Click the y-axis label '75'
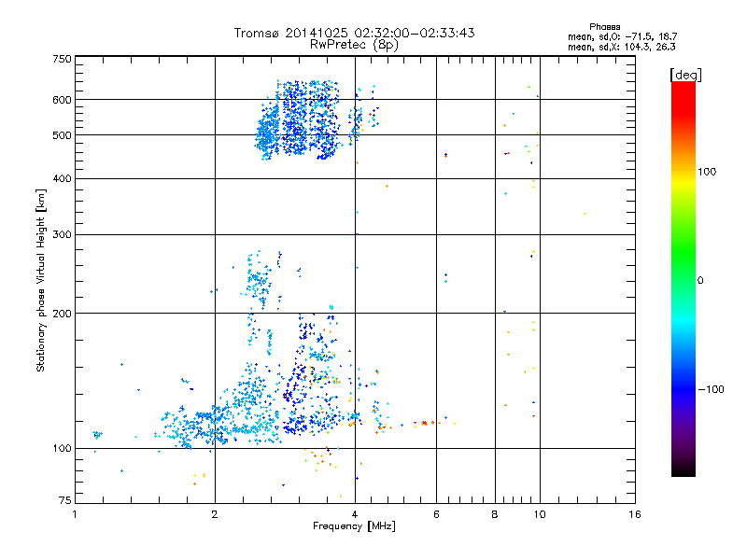The width and height of the screenshot is (747, 560). pos(65,500)
